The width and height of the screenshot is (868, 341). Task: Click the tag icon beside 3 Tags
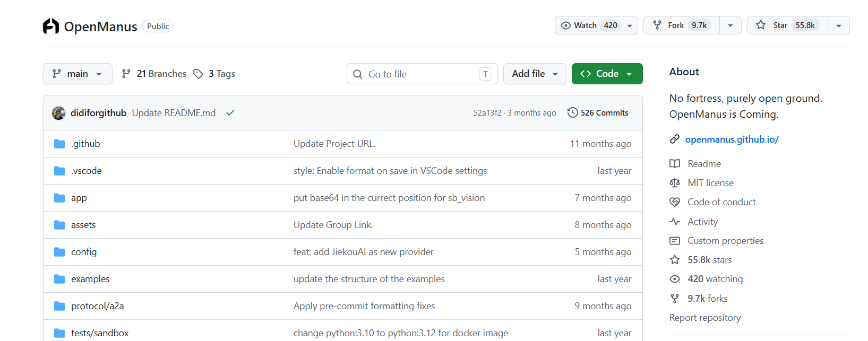(199, 74)
